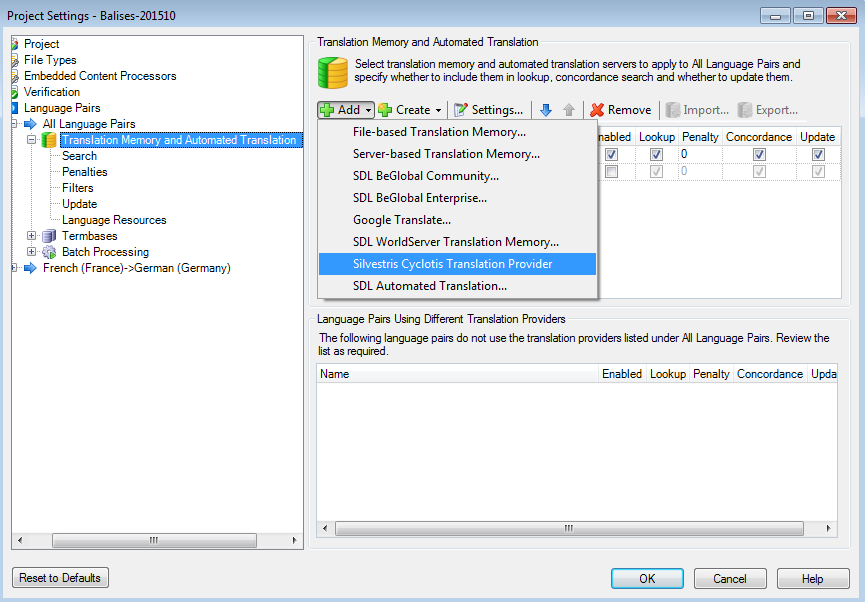This screenshot has height=602, width=865.
Task: Move provider up with gray arrow
Action: pyautogui.click(x=569, y=110)
